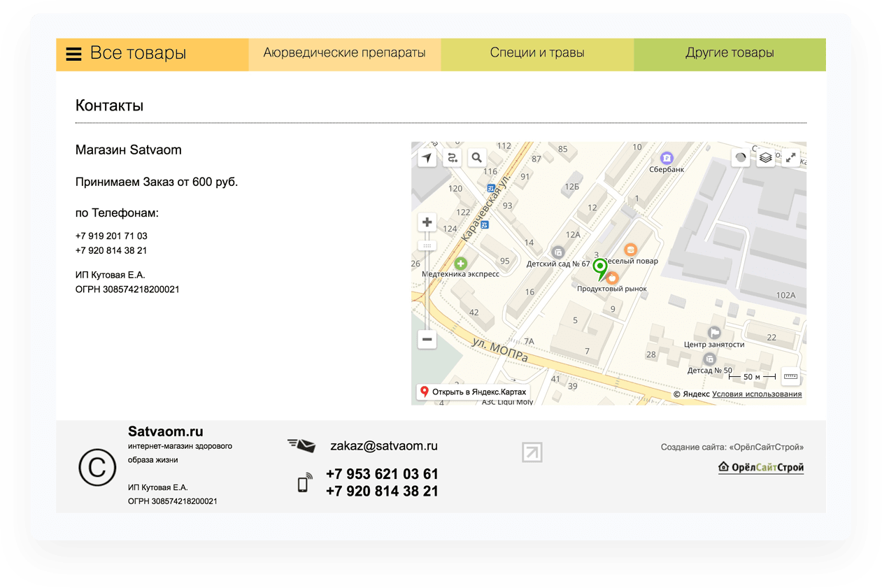Click the Контакты page heading

click(x=109, y=106)
